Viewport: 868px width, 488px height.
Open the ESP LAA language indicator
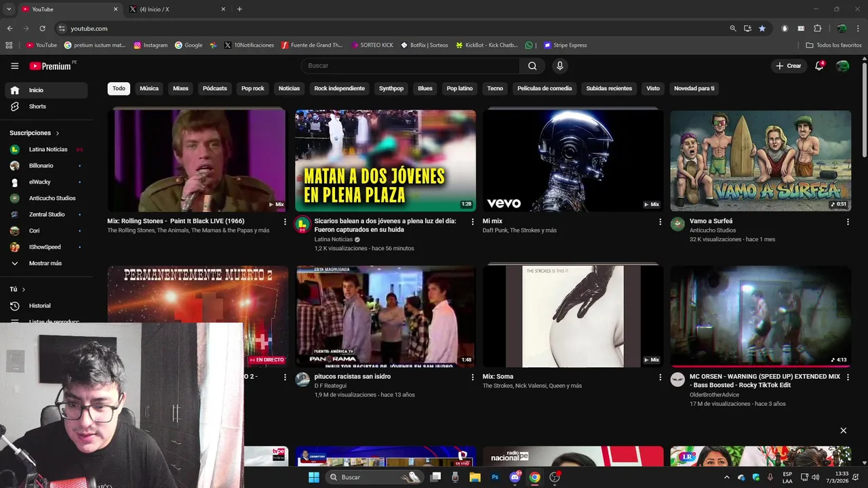click(x=787, y=477)
